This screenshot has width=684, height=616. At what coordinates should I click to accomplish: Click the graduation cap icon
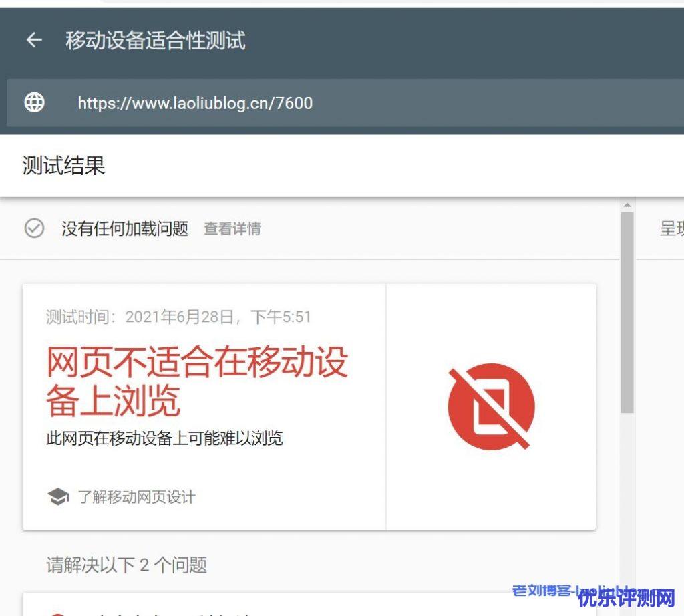(x=58, y=497)
